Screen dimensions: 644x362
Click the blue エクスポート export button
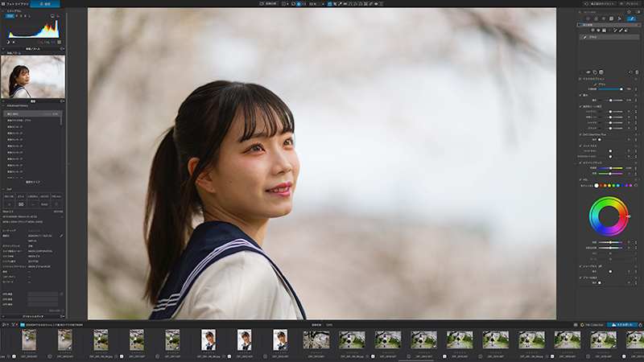coord(621,325)
